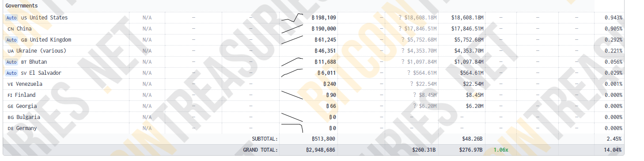The height and width of the screenshot is (161, 644).
Task: Open the China holdings sparkline chart
Action: pyautogui.click(x=292, y=29)
